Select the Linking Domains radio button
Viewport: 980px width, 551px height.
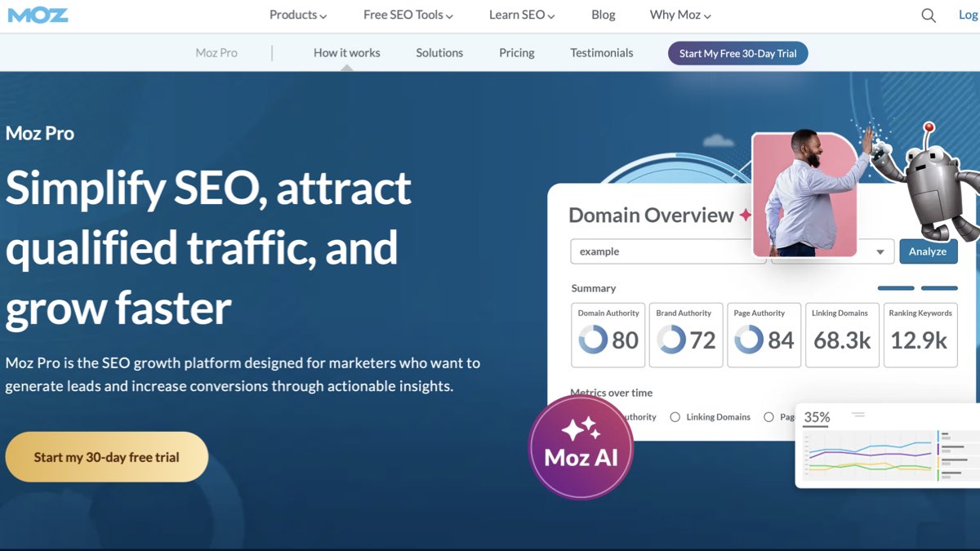pos(675,416)
